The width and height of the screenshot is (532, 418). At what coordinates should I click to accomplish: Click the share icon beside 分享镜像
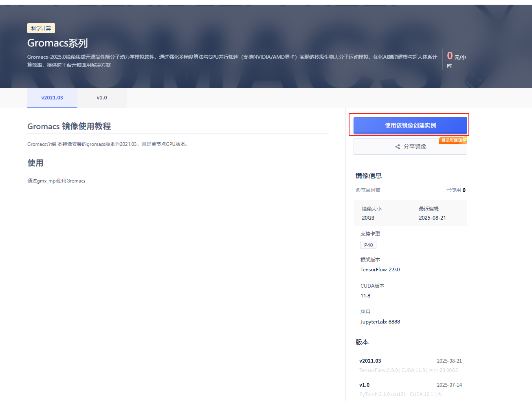point(398,147)
